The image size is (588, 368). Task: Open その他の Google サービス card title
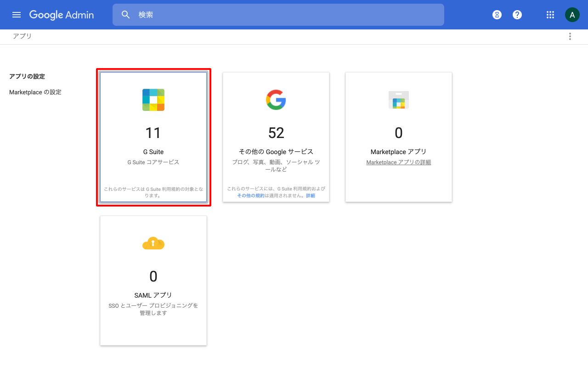tap(276, 152)
